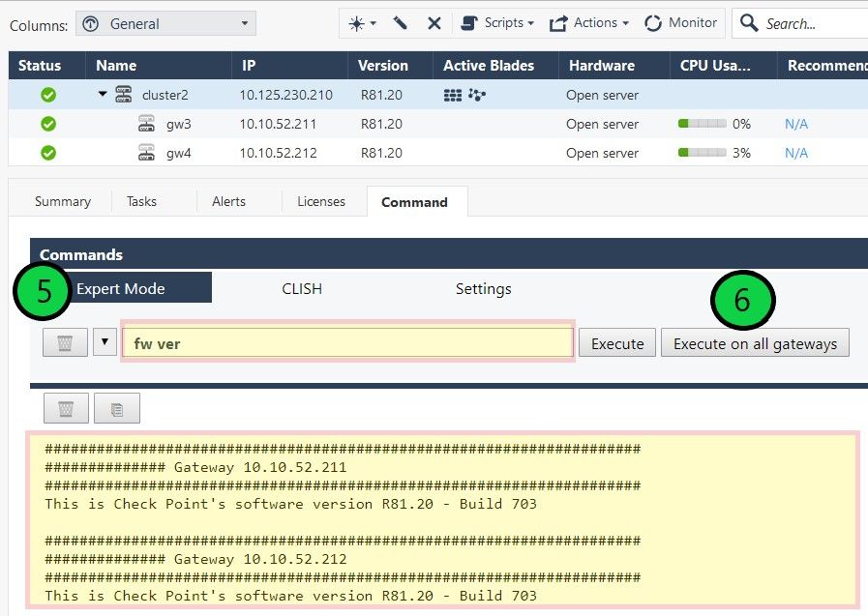Open the command history dropdown arrow
The height and width of the screenshot is (616, 868).
click(105, 342)
